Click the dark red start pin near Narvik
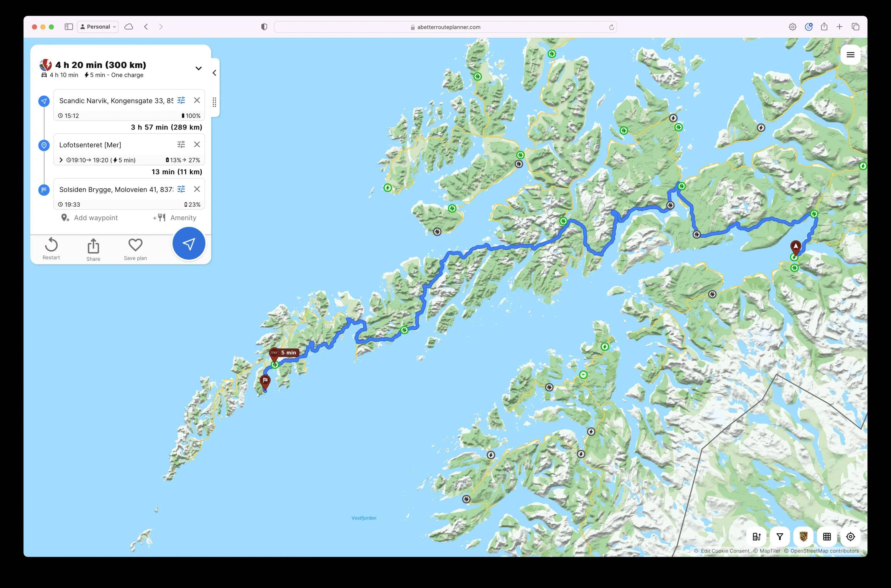This screenshot has width=891, height=588. (796, 247)
